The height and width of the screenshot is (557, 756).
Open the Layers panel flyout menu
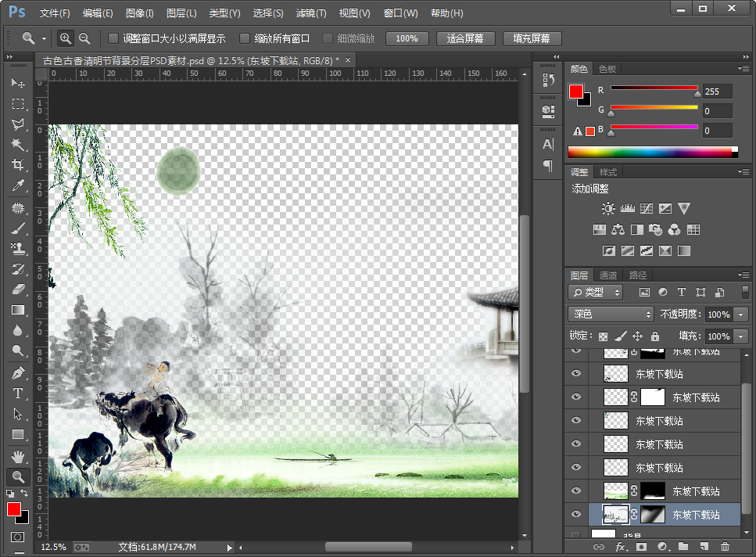click(x=743, y=275)
